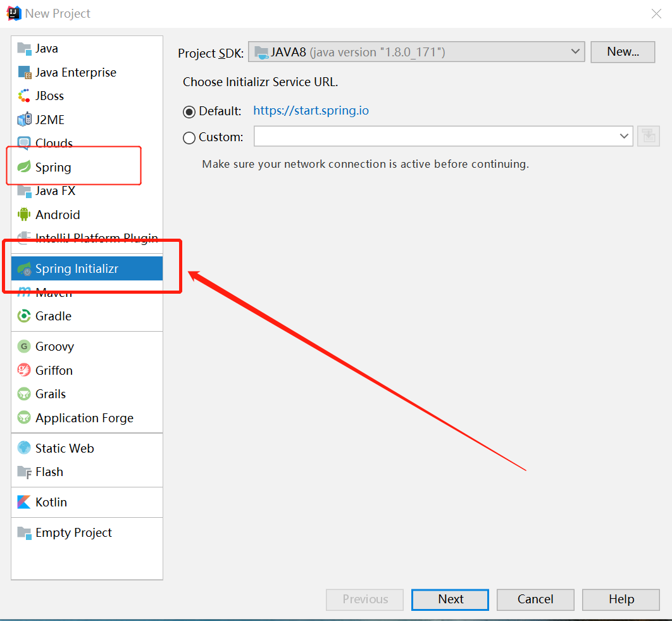Click the New... SDK button

click(623, 52)
